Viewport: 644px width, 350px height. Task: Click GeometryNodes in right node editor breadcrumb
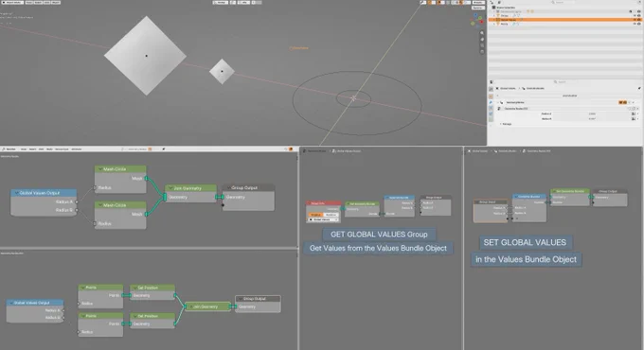coord(508,151)
